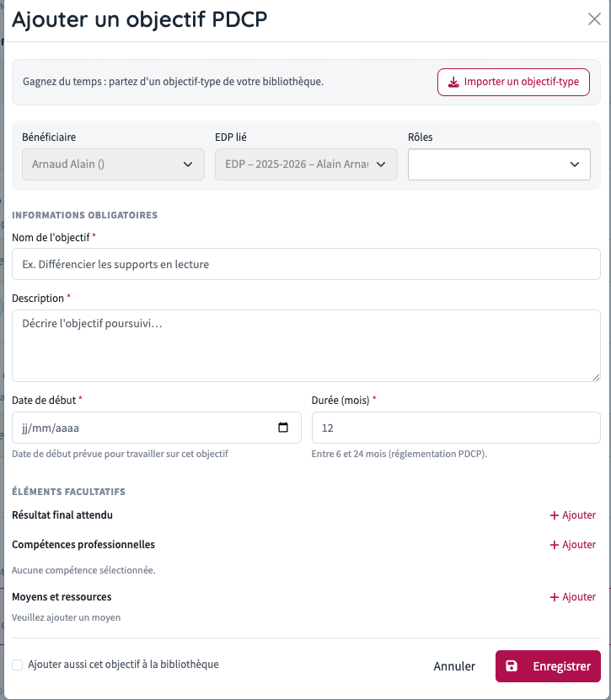The image size is (611, 700).
Task: Click the plus icon beside Résultat final attendu
Action: (555, 515)
